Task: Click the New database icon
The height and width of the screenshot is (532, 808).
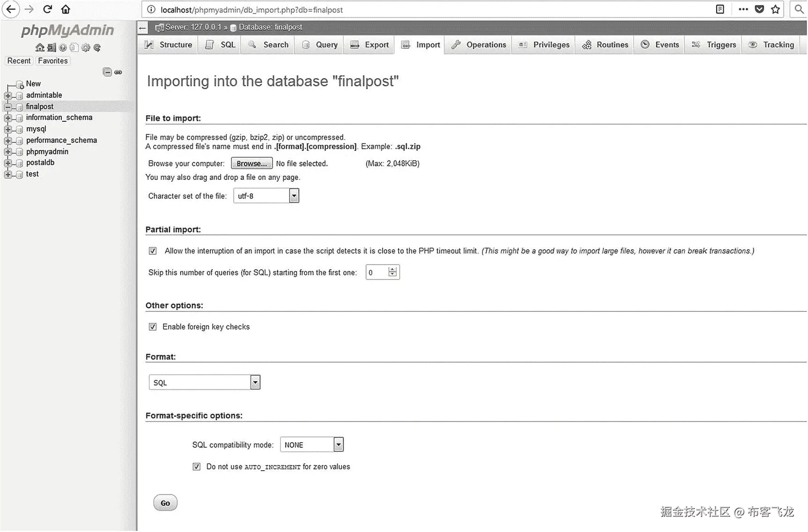Action: (20, 84)
